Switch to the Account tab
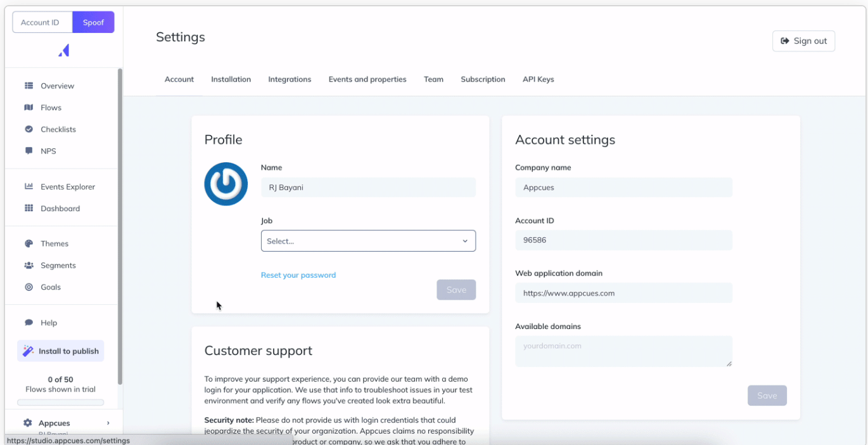Viewport: 868px width, 445px height. (179, 79)
